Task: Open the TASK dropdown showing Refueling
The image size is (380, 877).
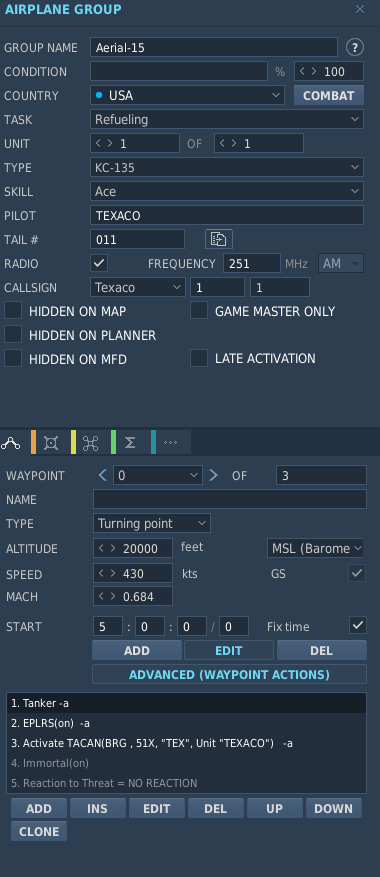Action: (227, 119)
